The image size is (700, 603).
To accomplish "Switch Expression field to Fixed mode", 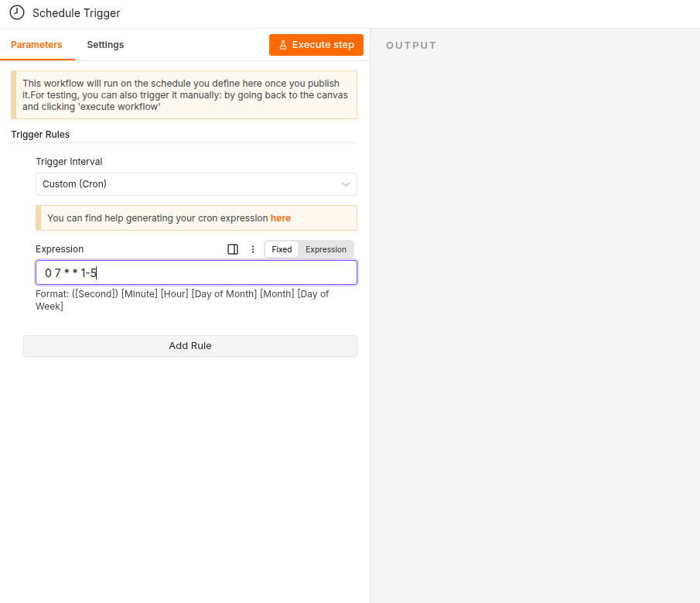I will click(282, 249).
